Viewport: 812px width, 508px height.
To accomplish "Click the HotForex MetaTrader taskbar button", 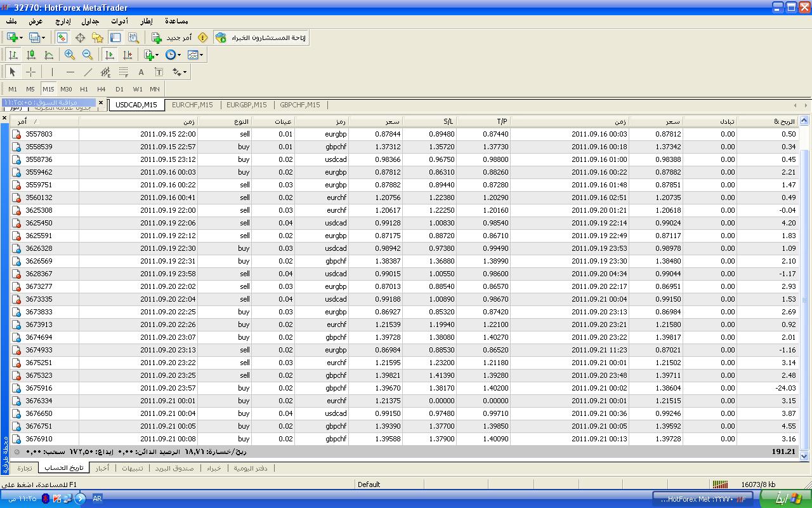I will tap(702, 498).
